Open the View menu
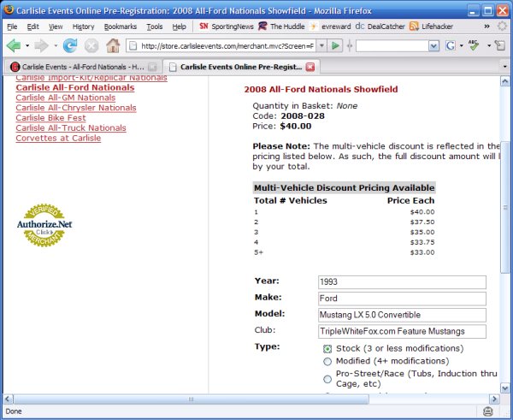This screenshot has height=420, width=513. point(56,27)
